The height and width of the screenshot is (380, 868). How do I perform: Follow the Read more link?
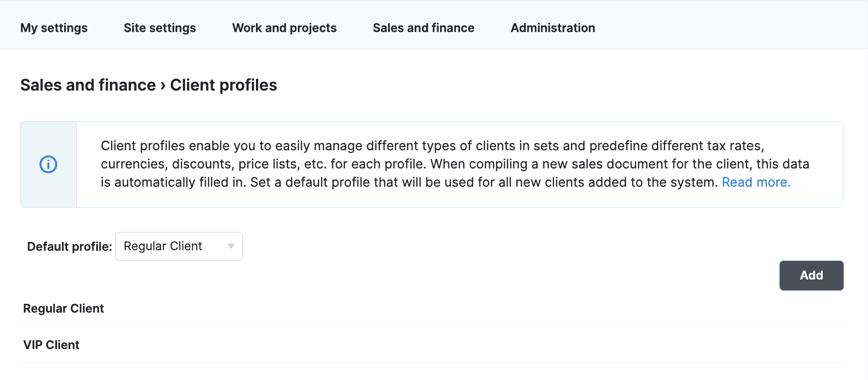click(x=756, y=182)
